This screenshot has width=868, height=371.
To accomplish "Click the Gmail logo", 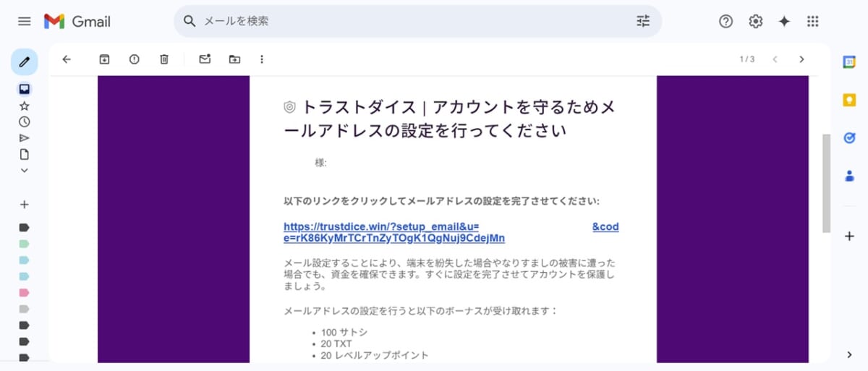I will tap(77, 22).
